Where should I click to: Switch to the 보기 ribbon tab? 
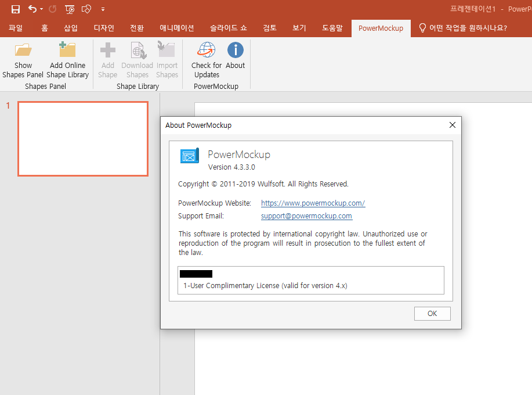299,28
